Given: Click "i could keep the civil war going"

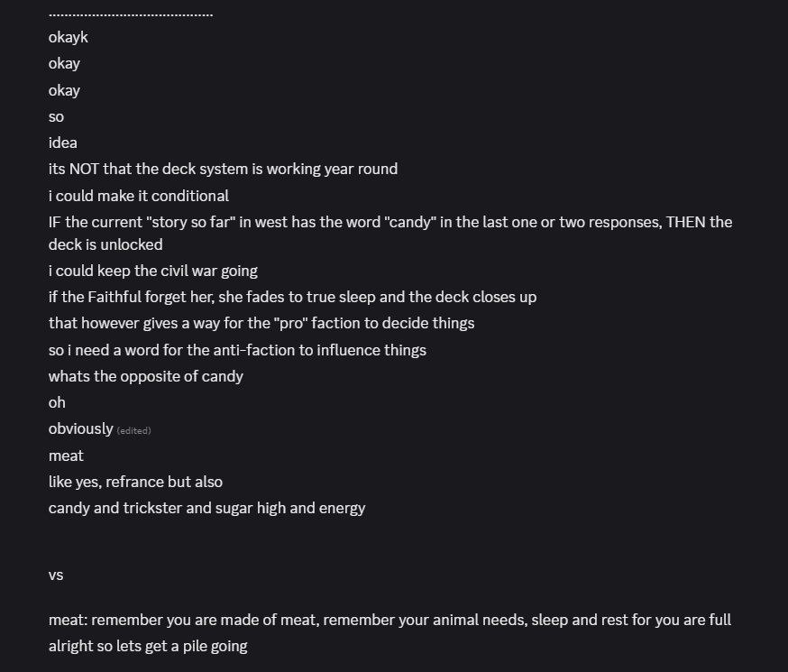Looking at the screenshot, I should tap(153, 271).
